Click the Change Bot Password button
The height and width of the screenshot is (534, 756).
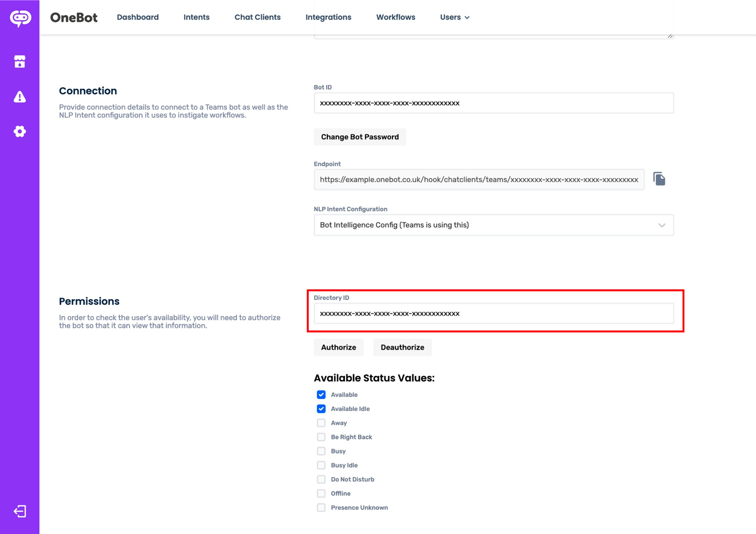pos(360,137)
